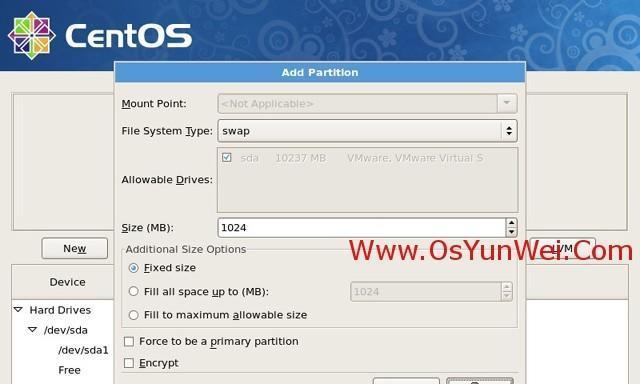
Task: Click the Size (MB) input field
Action: point(362,228)
